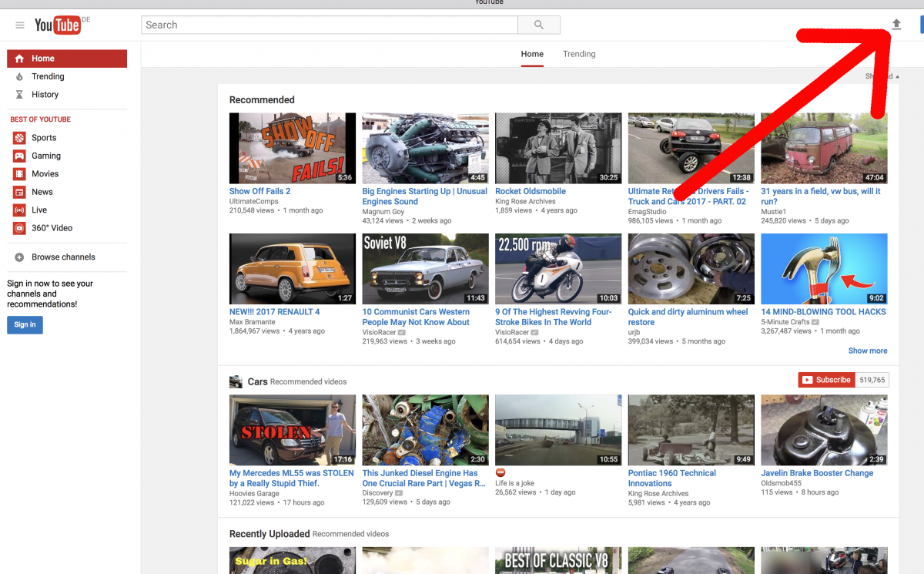Click the blue Sign in button
Screen dimensions: 924x574
click(25, 325)
